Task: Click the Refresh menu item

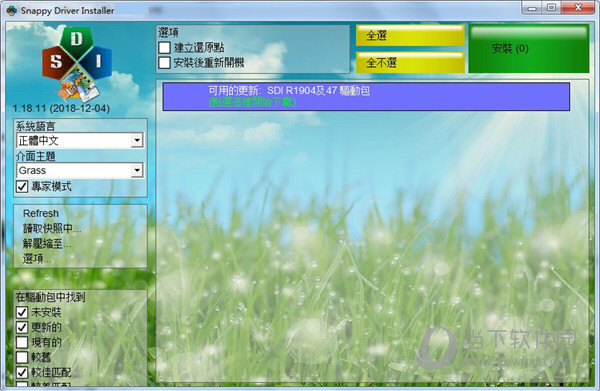Action: click(41, 213)
